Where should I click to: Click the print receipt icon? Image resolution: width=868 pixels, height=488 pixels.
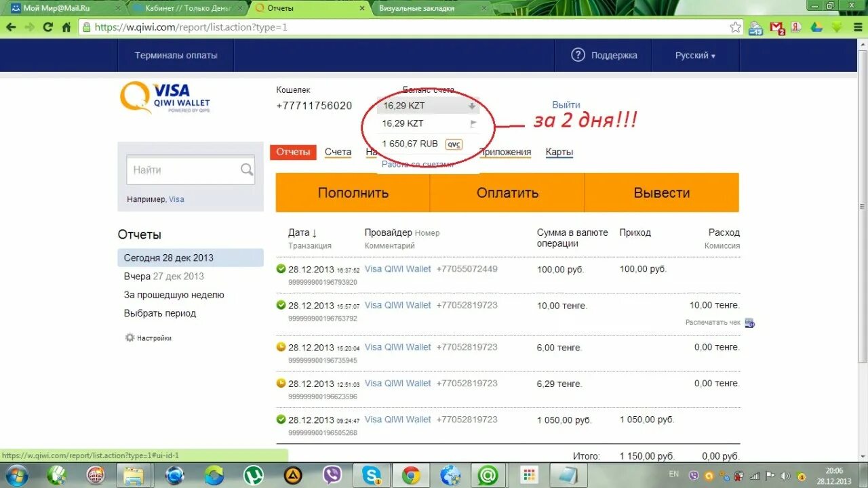click(x=749, y=323)
